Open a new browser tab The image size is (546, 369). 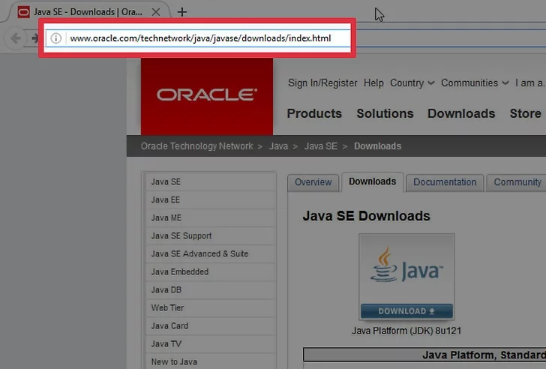point(182,12)
